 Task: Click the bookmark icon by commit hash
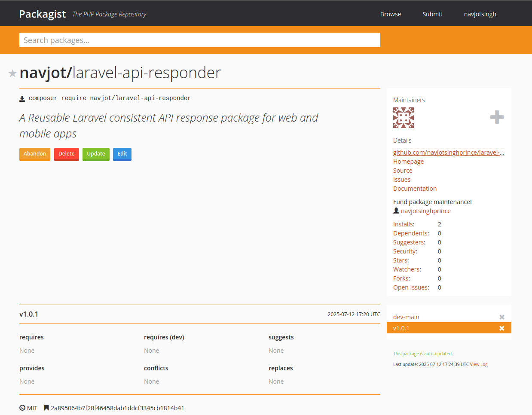tap(46, 408)
